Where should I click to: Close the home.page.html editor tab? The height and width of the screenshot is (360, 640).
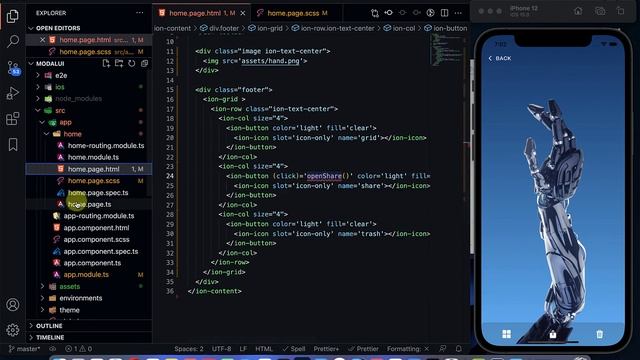243,13
